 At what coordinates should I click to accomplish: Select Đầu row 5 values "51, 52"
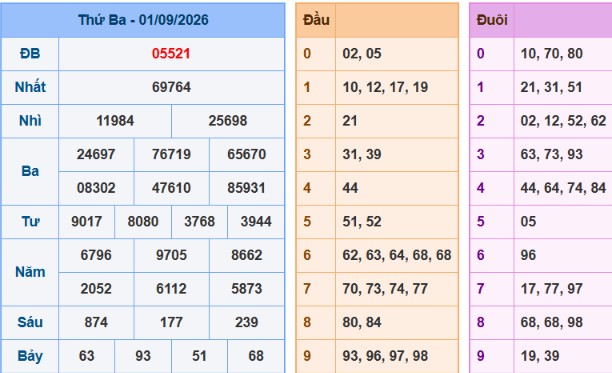362,222
